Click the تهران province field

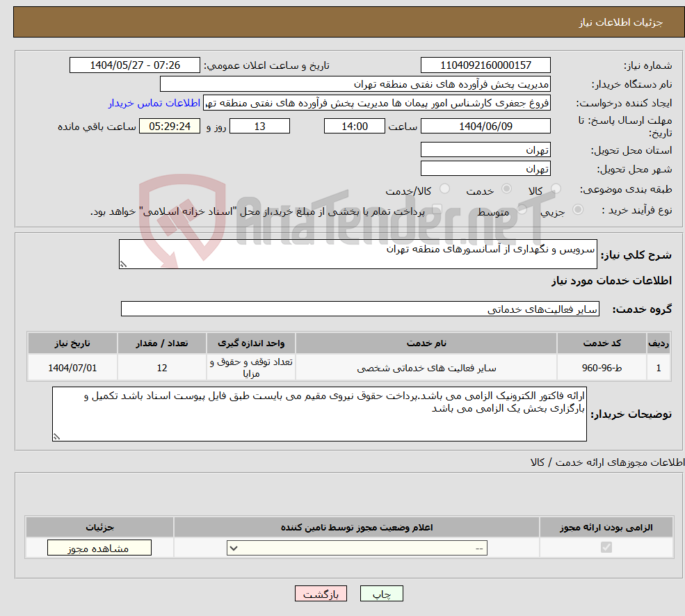(x=485, y=149)
